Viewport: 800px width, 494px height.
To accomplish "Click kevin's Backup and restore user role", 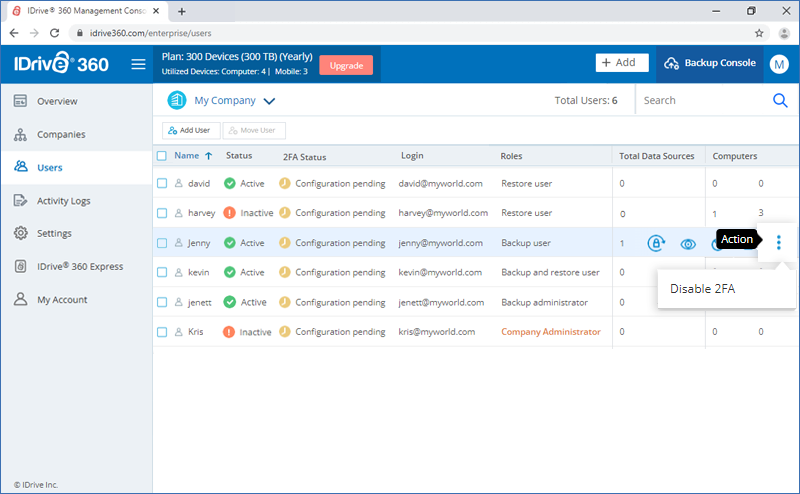I will click(x=550, y=273).
